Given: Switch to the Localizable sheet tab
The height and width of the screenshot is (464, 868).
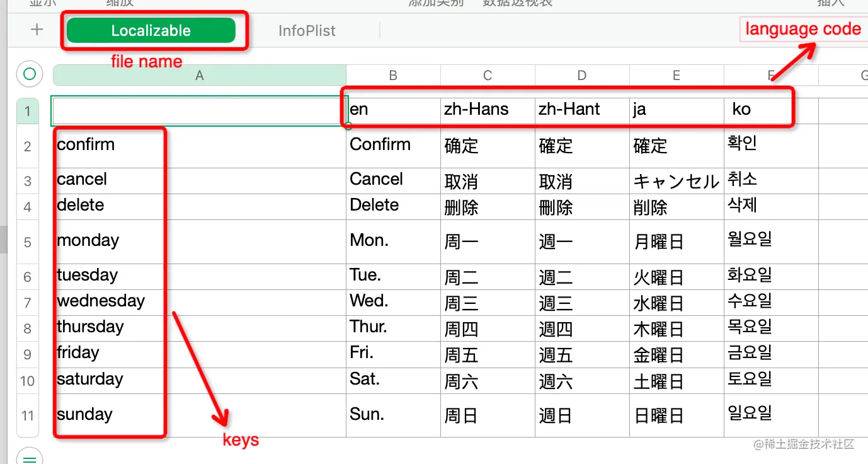Looking at the screenshot, I should point(151,30).
